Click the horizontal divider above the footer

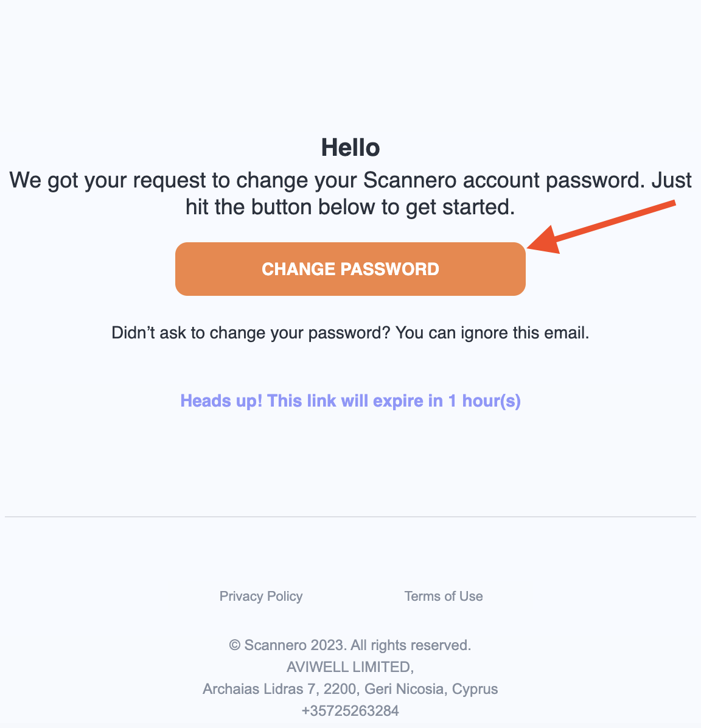350,516
